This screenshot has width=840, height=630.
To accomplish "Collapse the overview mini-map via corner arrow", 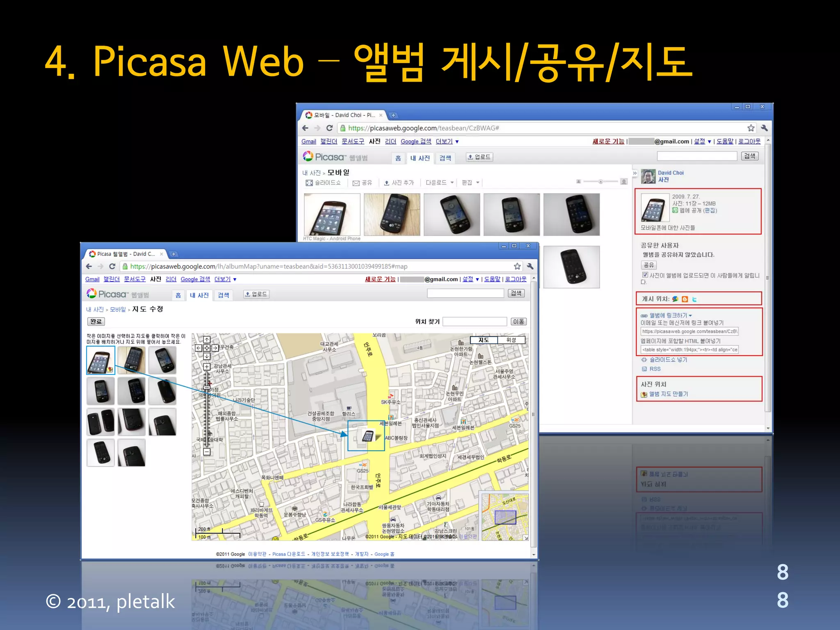I will point(525,538).
